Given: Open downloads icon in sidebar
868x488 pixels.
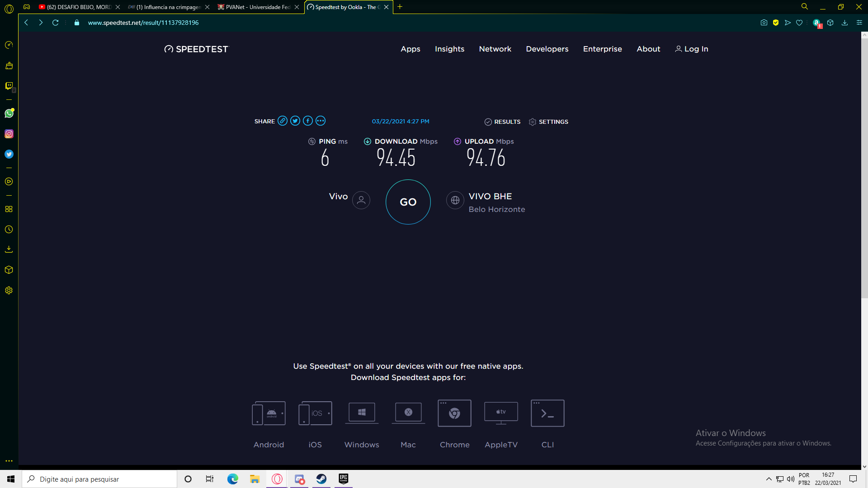Looking at the screenshot, I should tap(9, 249).
